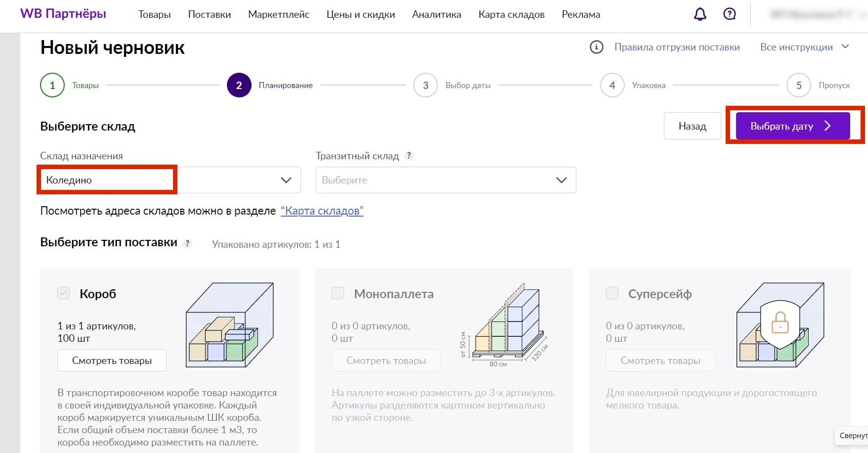Click the Назад button
This screenshot has height=453, width=868.
693,126
